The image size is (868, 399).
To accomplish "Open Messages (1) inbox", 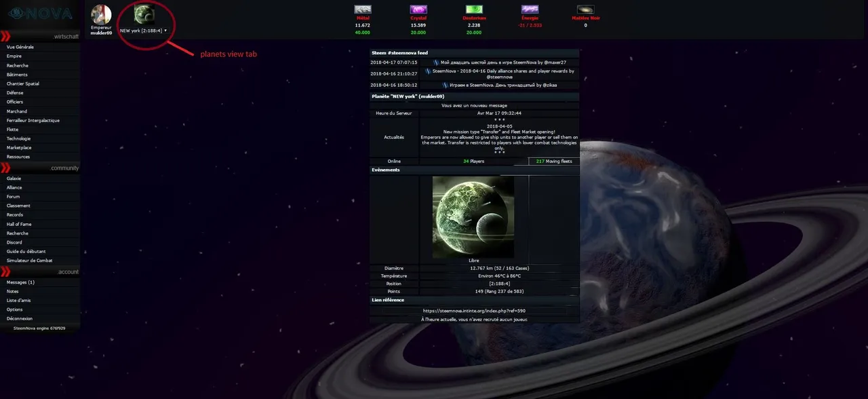I will [20, 282].
